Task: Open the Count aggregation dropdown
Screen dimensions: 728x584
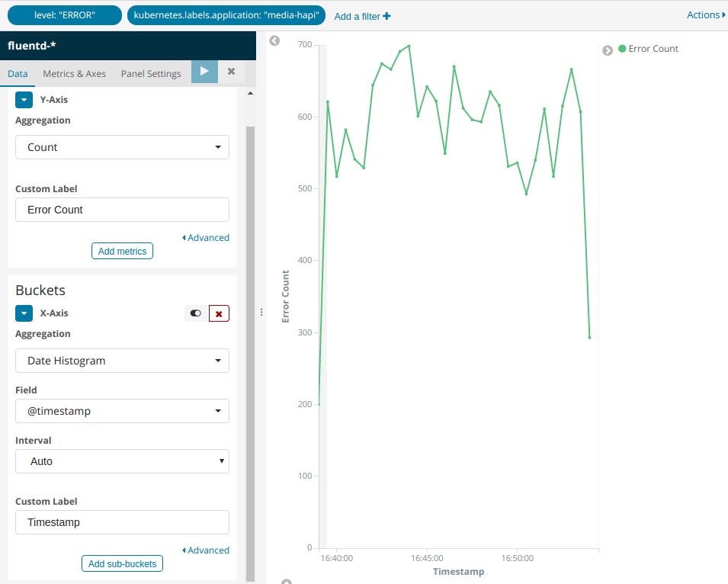Action: pos(122,147)
